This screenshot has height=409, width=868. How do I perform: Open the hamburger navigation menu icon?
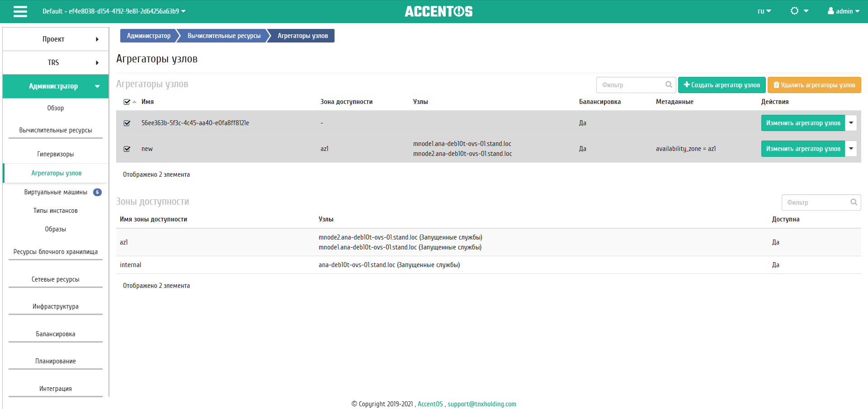coord(20,11)
